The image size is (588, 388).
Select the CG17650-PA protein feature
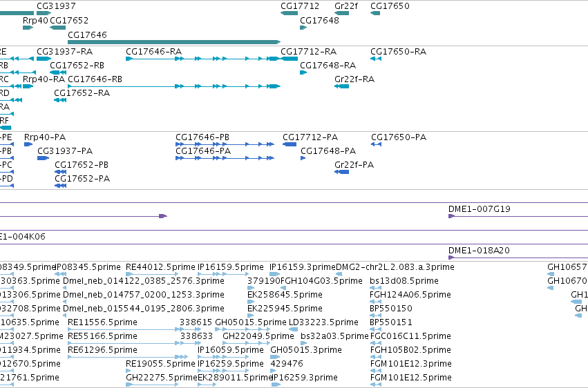pos(376,144)
